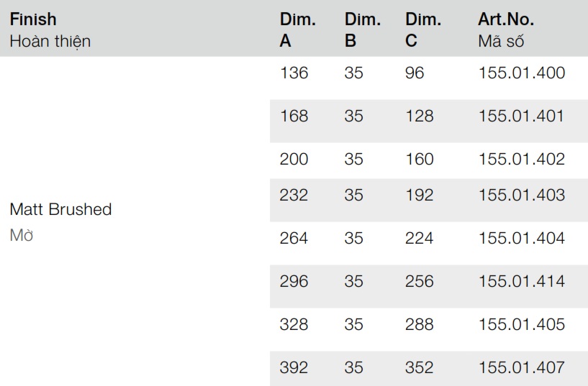Select article number 155.01.405
Screen dimensions: 588x386
[x=521, y=324]
